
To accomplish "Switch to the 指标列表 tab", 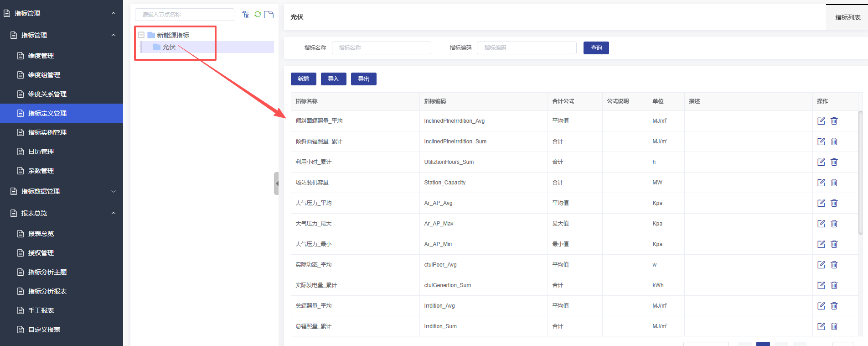I will click(847, 17).
